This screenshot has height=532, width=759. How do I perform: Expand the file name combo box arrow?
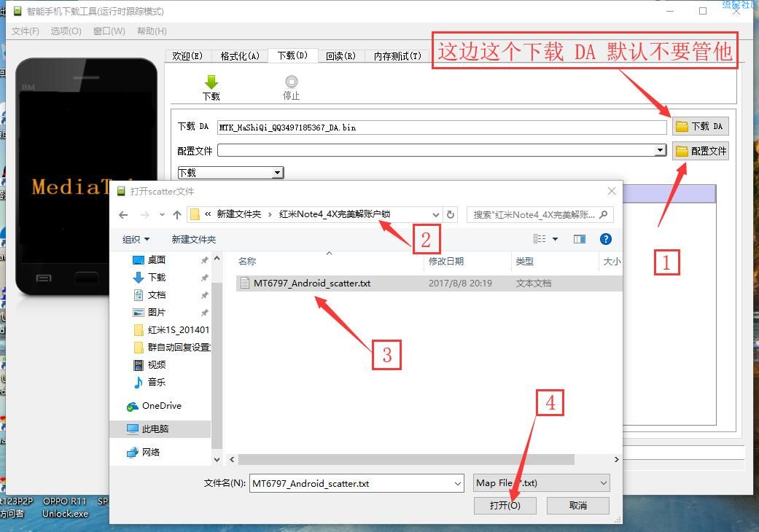pos(457,482)
